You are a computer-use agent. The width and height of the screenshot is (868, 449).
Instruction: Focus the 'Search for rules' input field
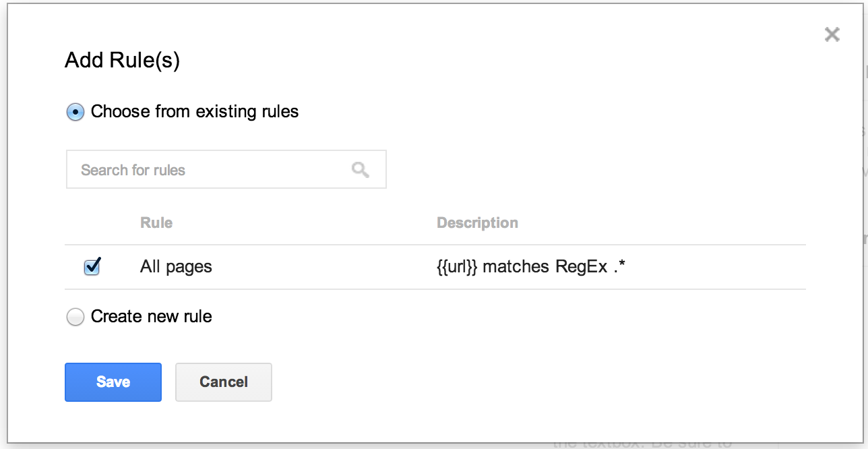[x=209, y=170]
